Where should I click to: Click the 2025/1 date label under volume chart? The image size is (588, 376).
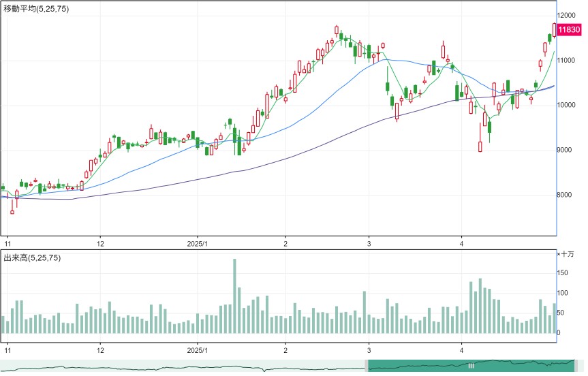pos(198,351)
